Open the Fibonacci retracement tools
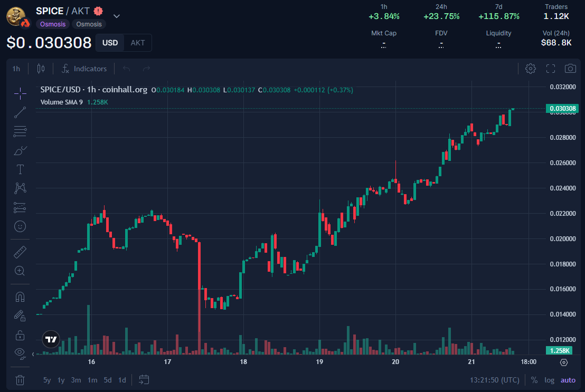The width and height of the screenshot is (585, 392). coord(20,131)
